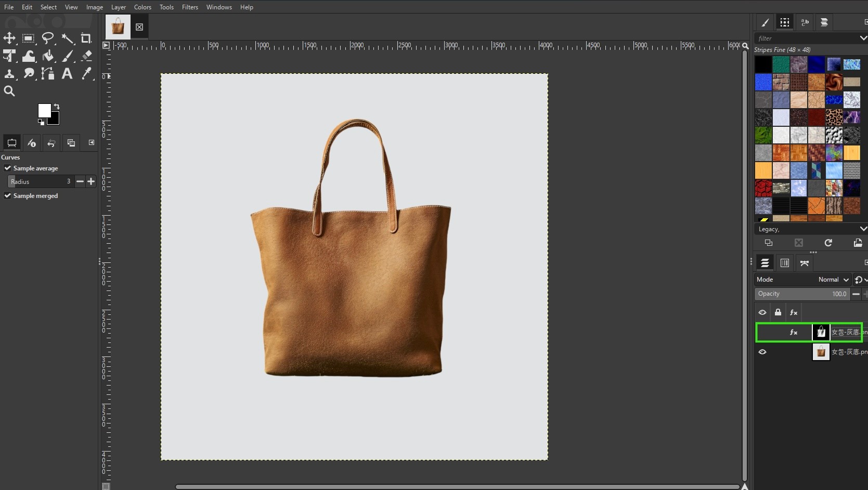Open the navigation preview at canvas corner
Viewport: 868px width, 490px height.
pyautogui.click(x=745, y=486)
